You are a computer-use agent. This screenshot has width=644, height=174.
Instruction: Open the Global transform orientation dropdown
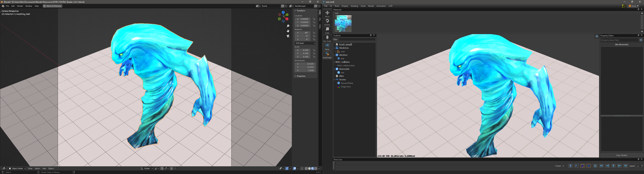147,168
